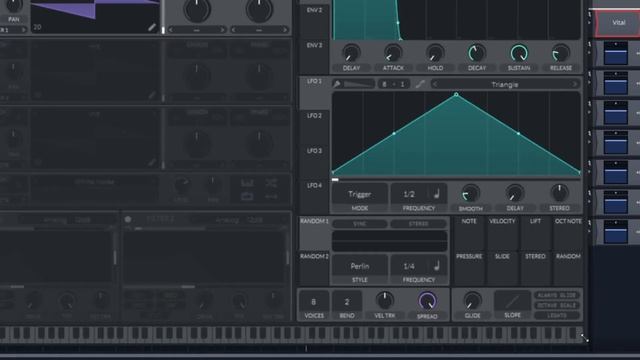This screenshot has width=640, height=360.
Task: Toggle the Filter 2 power button
Action: [128, 219]
